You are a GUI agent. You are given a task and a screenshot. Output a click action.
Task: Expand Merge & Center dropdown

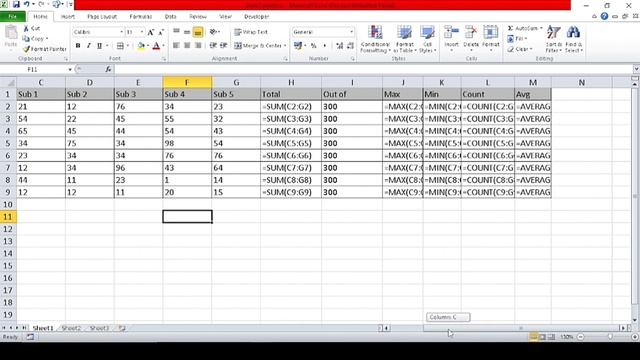pos(284,46)
